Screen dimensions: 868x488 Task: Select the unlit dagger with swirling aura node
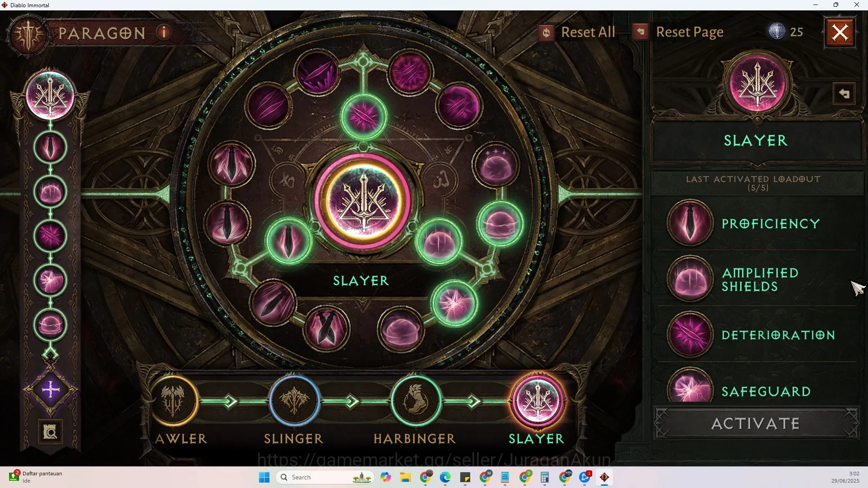coord(227,223)
